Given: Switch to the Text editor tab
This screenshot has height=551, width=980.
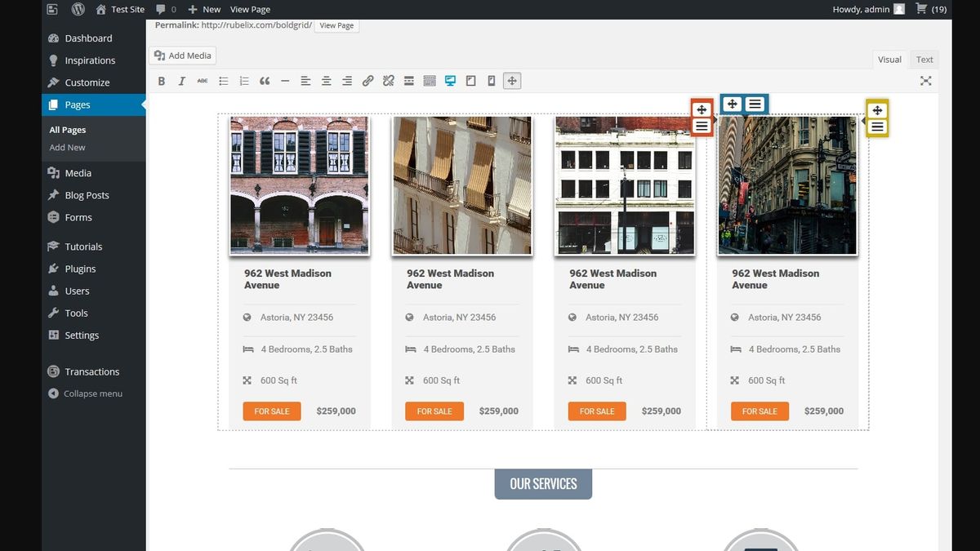Looking at the screenshot, I should pos(924,59).
